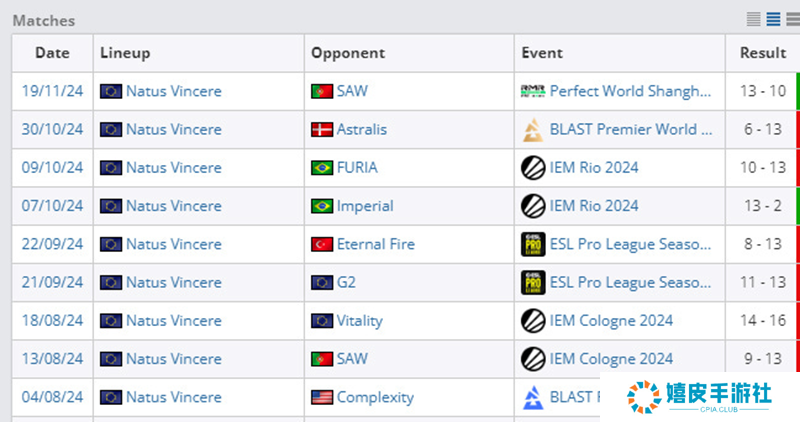The image size is (800, 422).
Task: Switch to the wide row density view
Action: [x=792, y=19]
